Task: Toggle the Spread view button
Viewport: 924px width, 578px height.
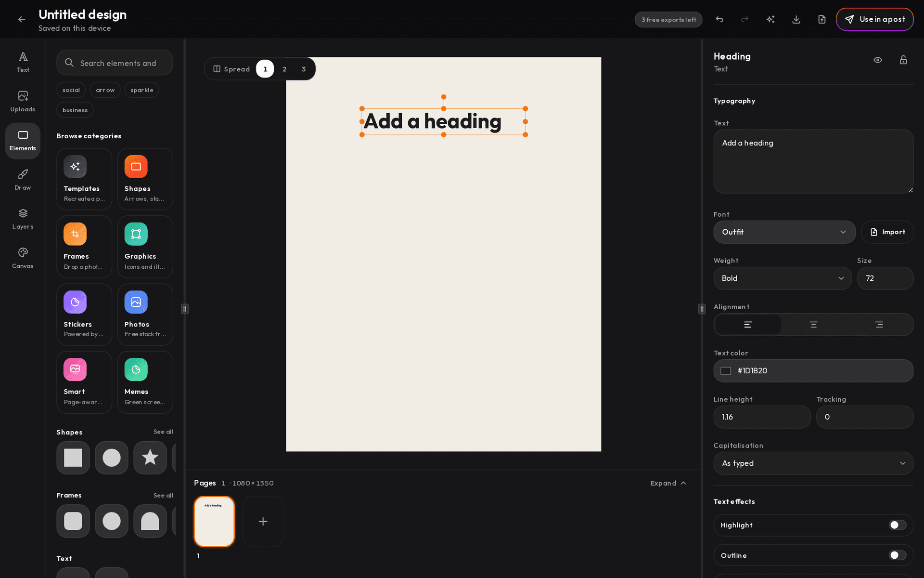Action: pos(231,69)
